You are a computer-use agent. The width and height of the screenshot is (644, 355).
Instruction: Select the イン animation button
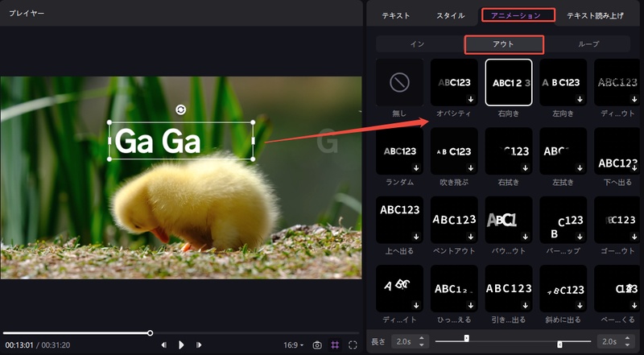pos(417,43)
